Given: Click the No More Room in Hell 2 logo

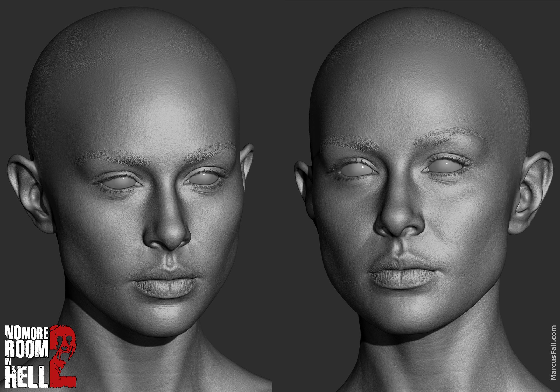Looking at the screenshot, I should 41,356.
